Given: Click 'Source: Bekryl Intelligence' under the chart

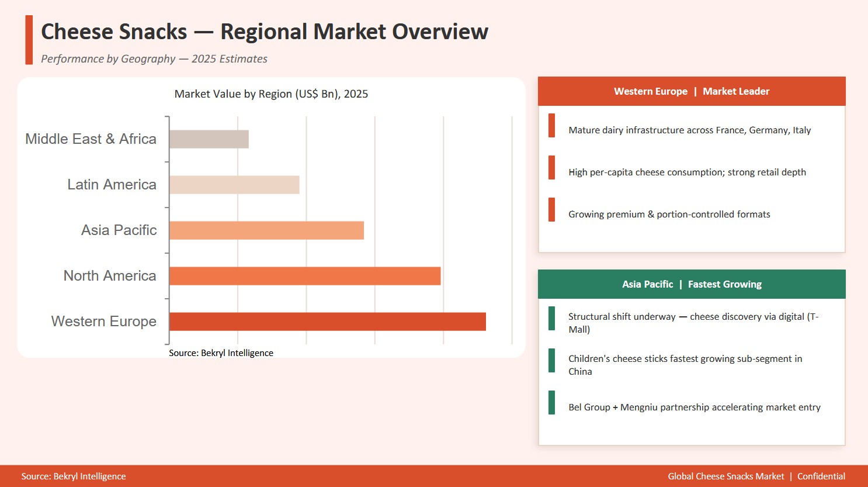Looking at the screenshot, I should pyautogui.click(x=221, y=353).
